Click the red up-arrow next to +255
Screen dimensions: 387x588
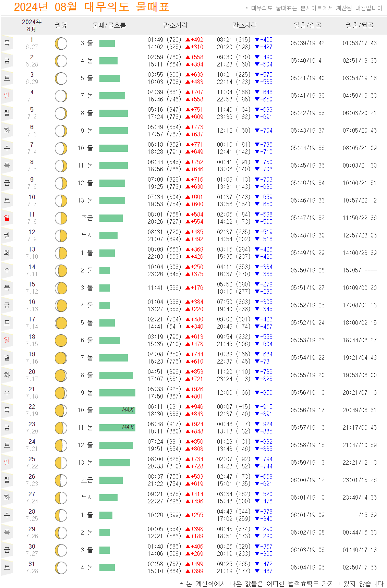tap(188, 515)
